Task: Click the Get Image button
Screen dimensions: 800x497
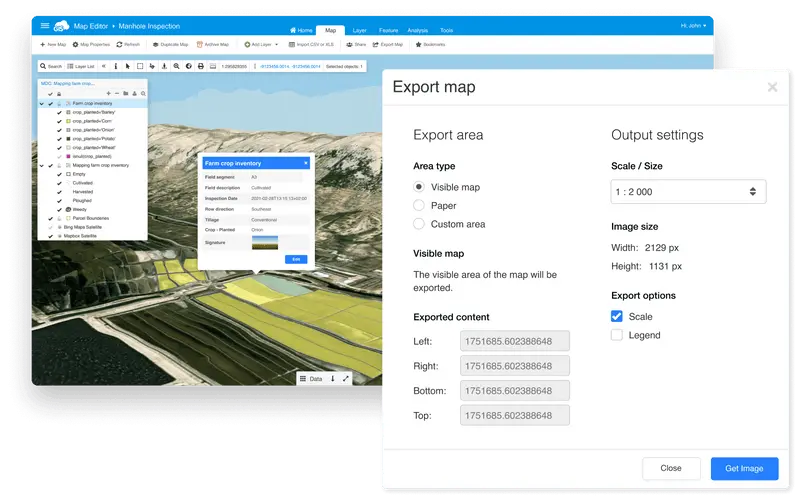Action: pos(744,468)
